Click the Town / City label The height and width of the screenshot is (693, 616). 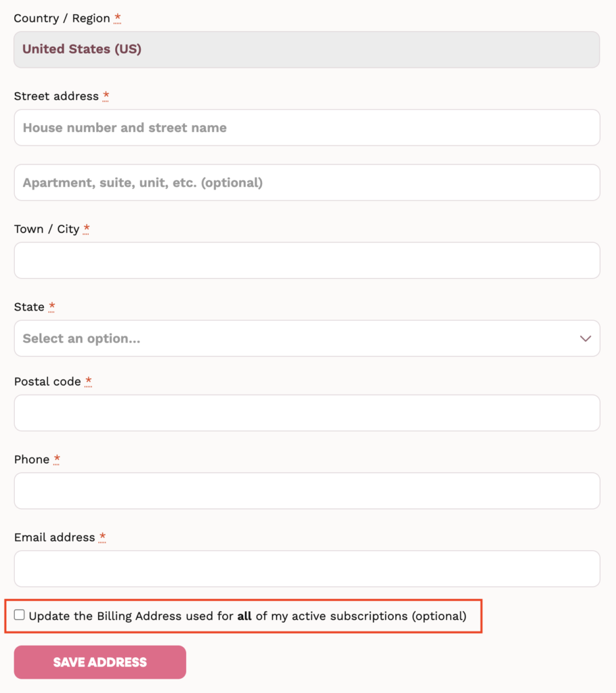coord(47,229)
